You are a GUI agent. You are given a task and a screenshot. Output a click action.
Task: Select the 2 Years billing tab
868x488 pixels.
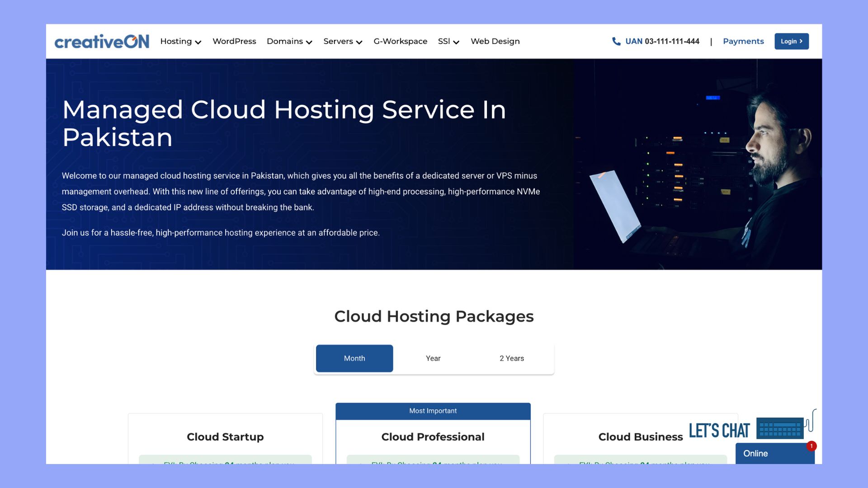click(512, 358)
